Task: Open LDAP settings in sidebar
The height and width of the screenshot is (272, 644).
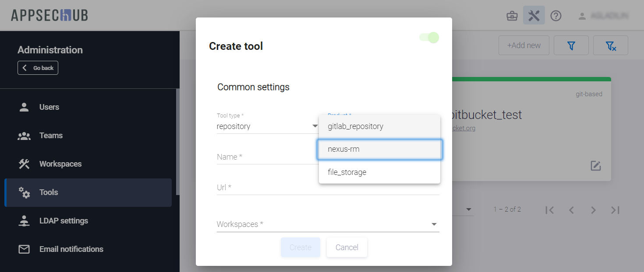Action: tap(64, 221)
